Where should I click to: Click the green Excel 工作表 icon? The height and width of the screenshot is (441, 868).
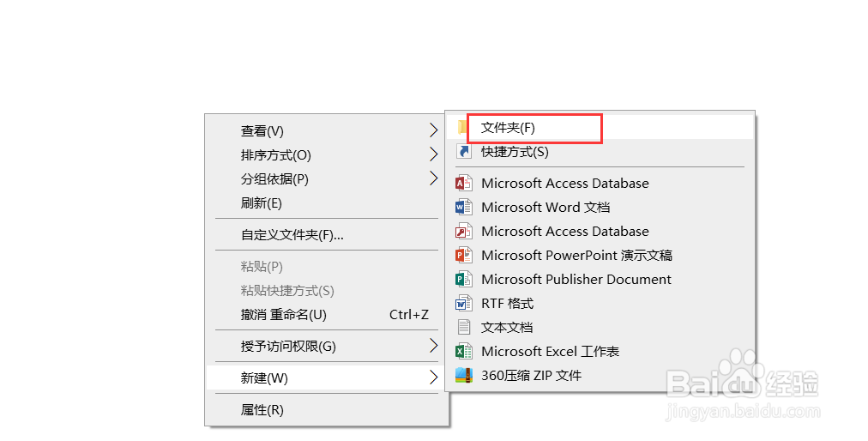463,351
